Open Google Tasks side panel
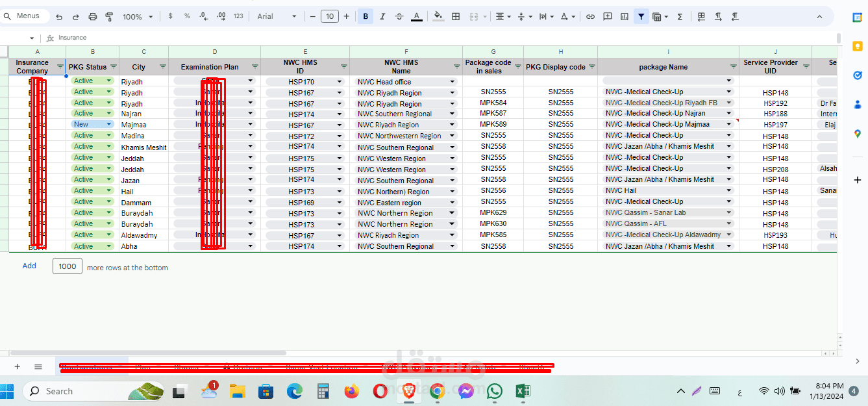Image resolution: width=868 pixels, height=406 pixels. coord(857,75)
